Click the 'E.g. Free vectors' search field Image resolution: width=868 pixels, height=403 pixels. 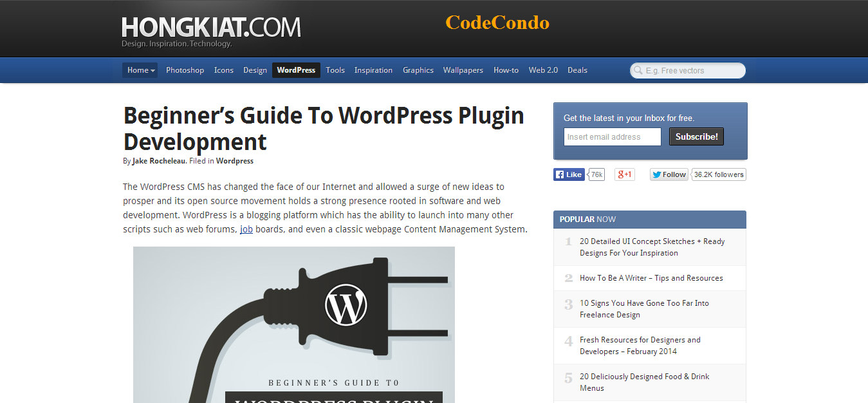688,70
